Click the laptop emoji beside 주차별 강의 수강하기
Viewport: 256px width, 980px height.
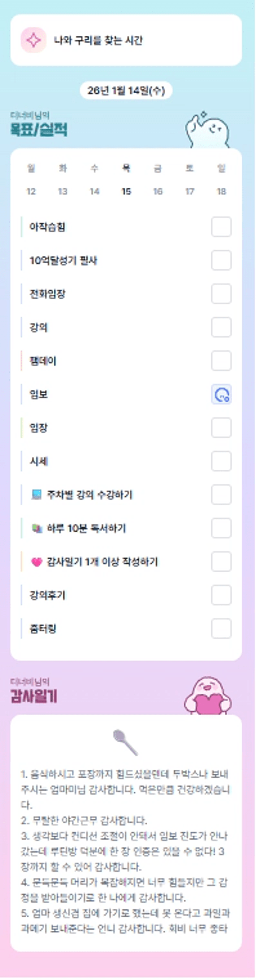pyautogui.click(x=37, y=494)
